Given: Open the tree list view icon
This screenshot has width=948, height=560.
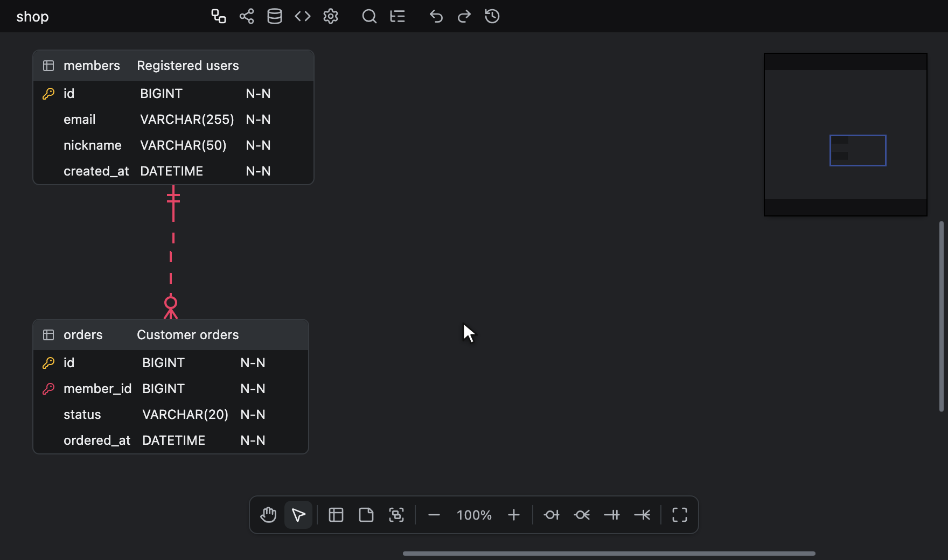Looking at the screenshot, I should [x=398, y=16].
